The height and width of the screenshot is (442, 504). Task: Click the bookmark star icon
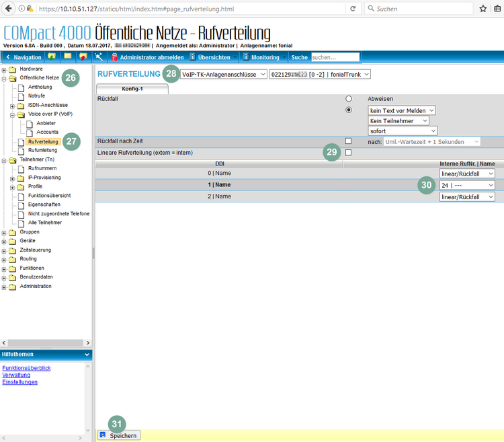coord(482,9)
